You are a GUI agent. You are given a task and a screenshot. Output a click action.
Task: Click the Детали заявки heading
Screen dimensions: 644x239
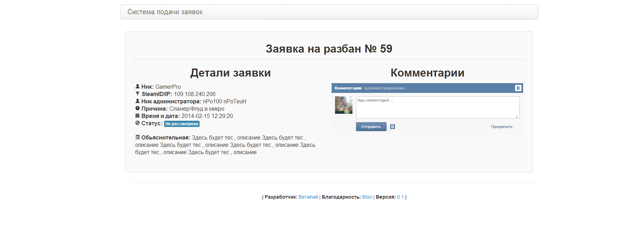(x=230, y=73)
